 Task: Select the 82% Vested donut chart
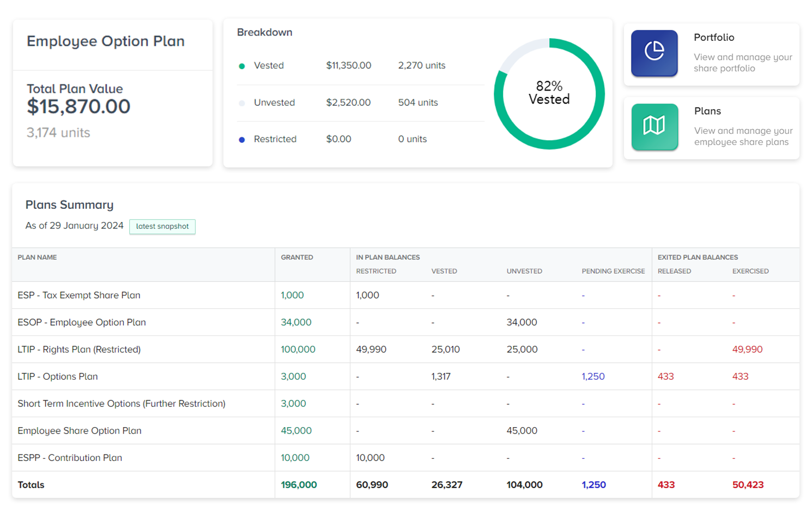549,93
